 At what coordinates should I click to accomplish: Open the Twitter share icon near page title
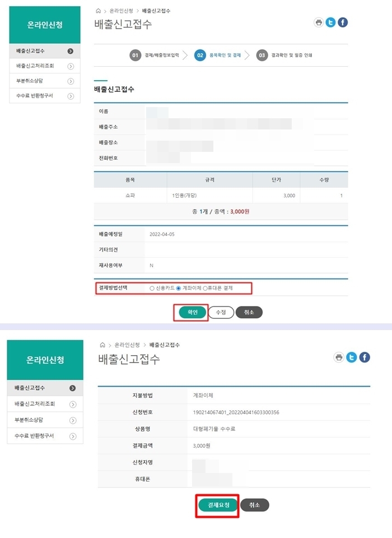[330, 22]
